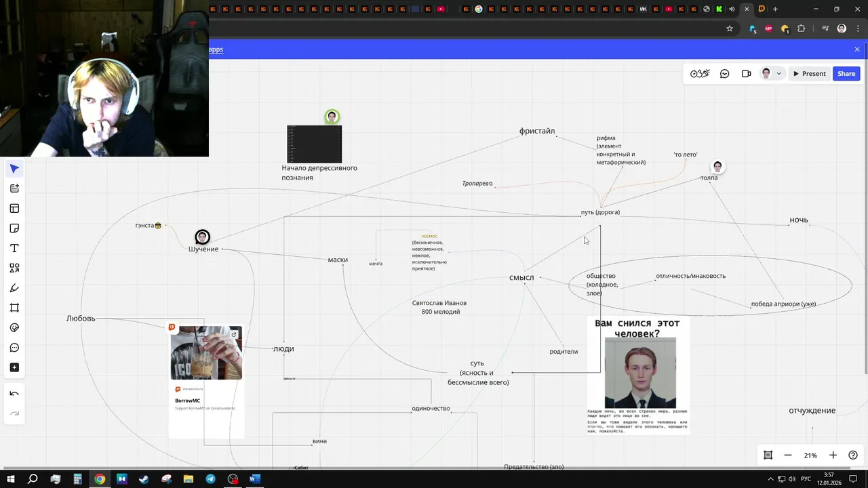Select the 'смысл' text node
The width and height of the screenshot is (868, 488).
click(x=521, y=277)
